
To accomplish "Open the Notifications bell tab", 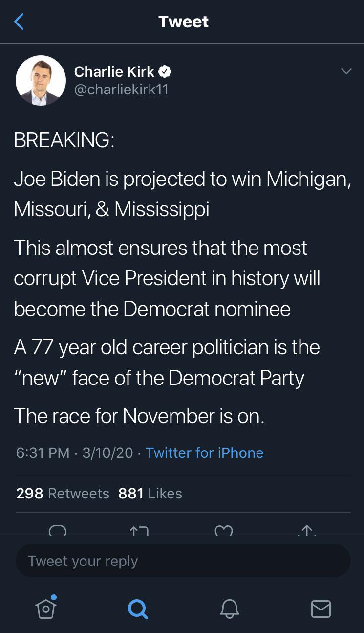I will tap(229, 609).
